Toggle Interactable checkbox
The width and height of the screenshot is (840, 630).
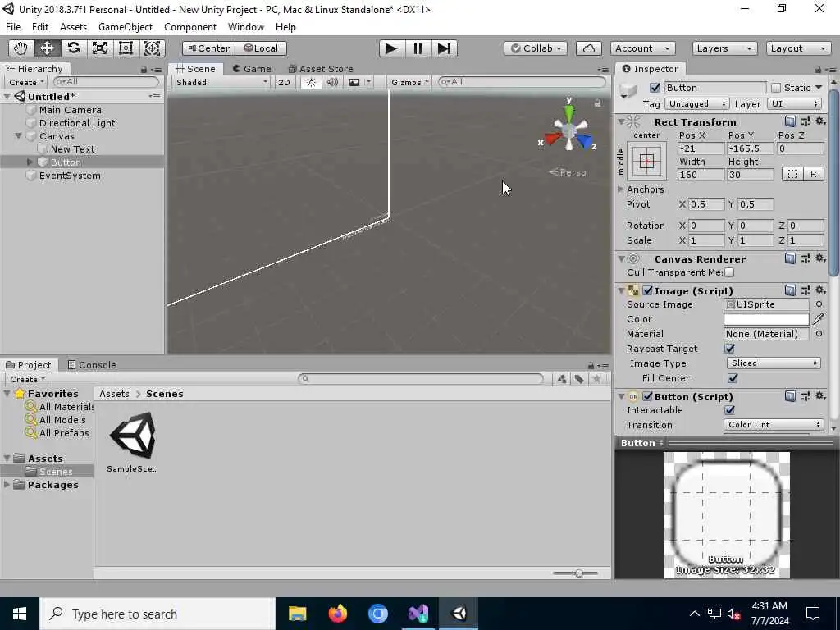tap(729, 410)
